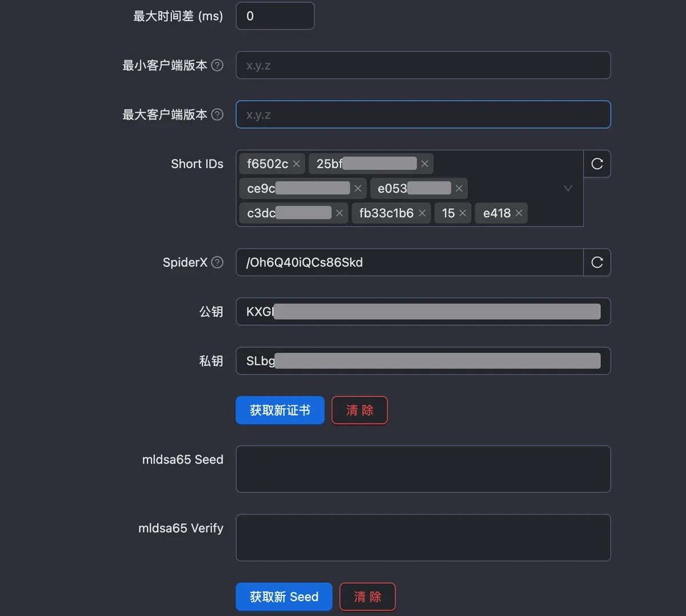Focus the 最小客户端版本 input field
Screen dimensions: 686x616
(x=423, y=65)
